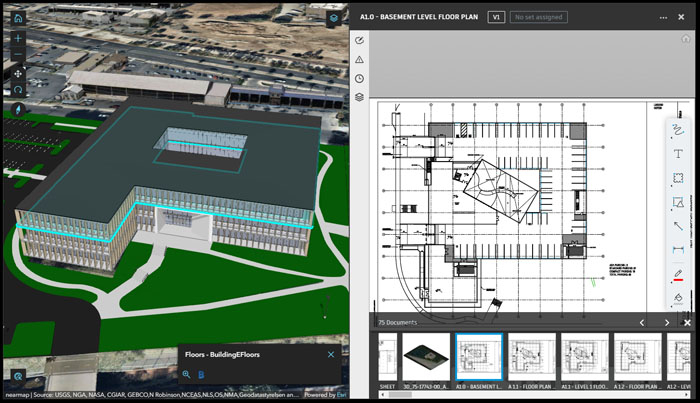Zoom out of the 3D scene
Screen dimensions: 700x403
pyautogui.click(x=18, y=55)
